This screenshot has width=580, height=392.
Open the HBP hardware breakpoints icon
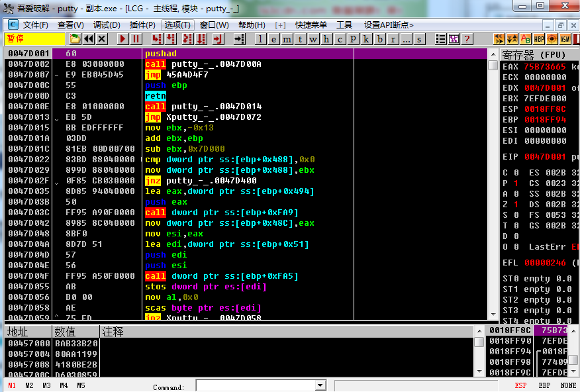539,39
